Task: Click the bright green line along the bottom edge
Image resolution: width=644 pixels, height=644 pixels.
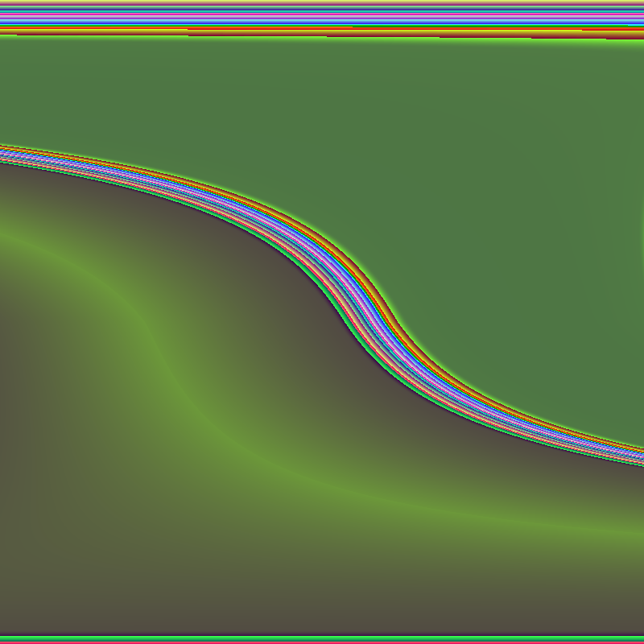Action: [322, 638]
